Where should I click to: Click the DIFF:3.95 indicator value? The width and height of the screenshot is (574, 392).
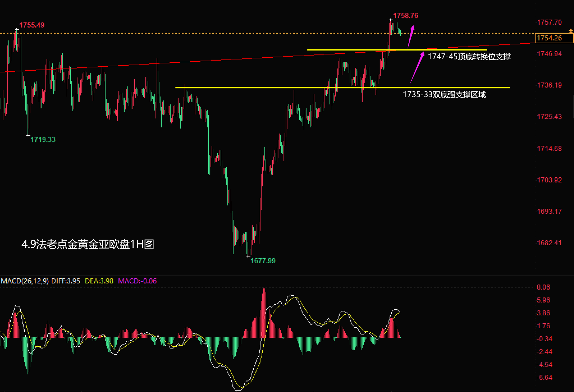(65, 281)
